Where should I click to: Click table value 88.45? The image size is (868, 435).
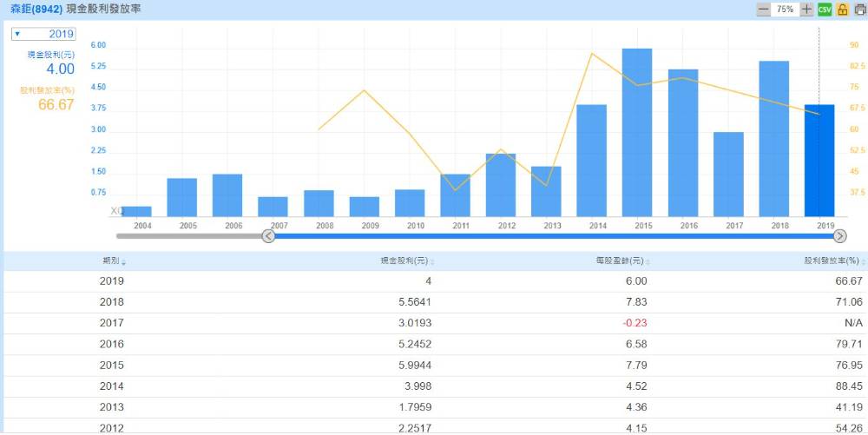pyautogui.click(x=849, y=386)
